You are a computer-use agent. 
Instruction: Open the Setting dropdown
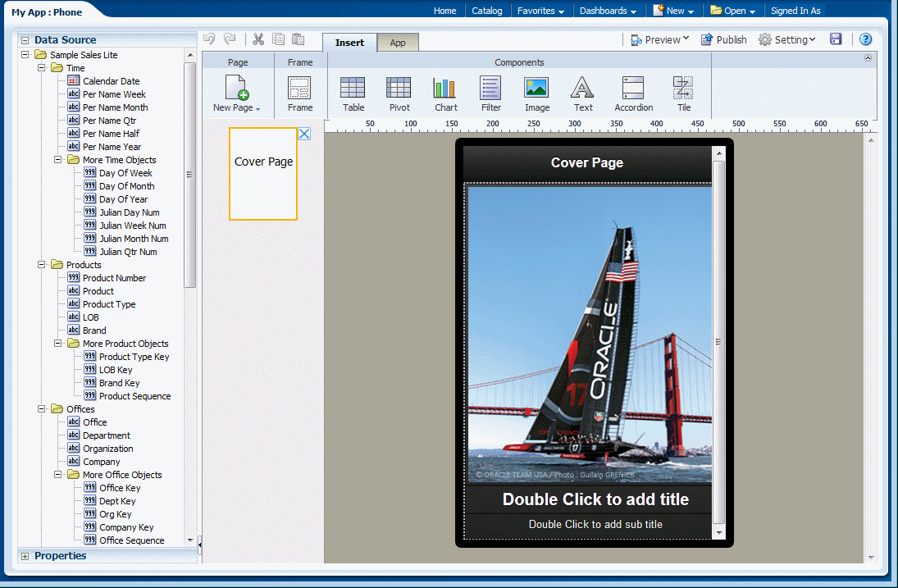point(787,39)
